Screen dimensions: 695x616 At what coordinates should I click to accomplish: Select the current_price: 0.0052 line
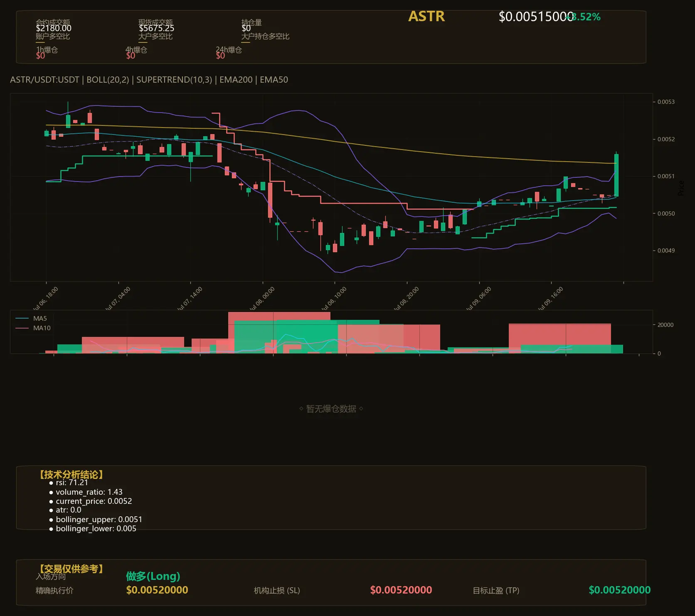point(90,501)
